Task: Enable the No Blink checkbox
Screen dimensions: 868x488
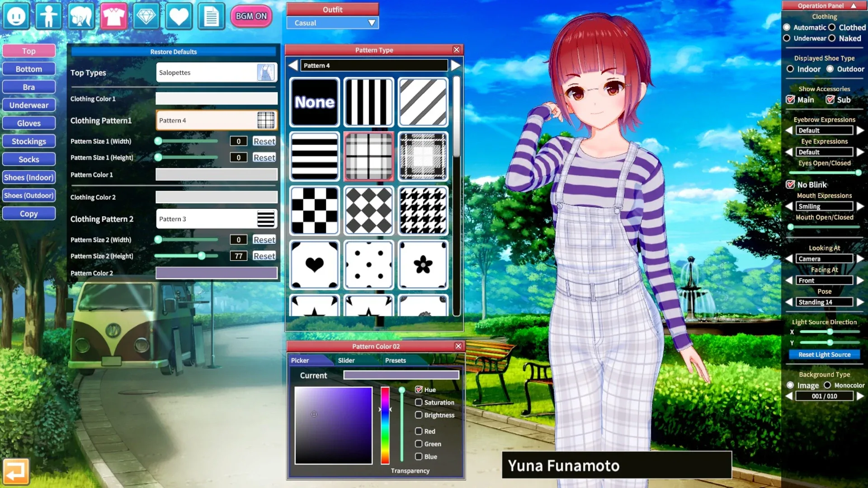Action: [x=791, y=184]
